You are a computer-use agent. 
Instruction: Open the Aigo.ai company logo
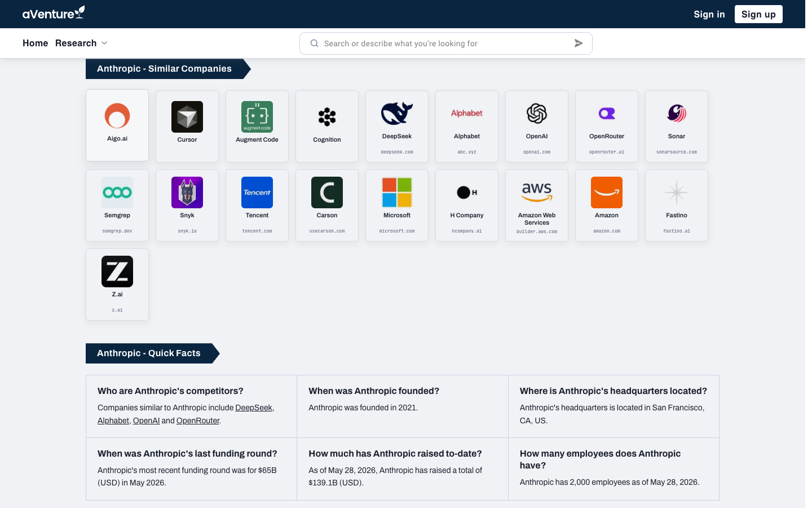click(117, 116)
